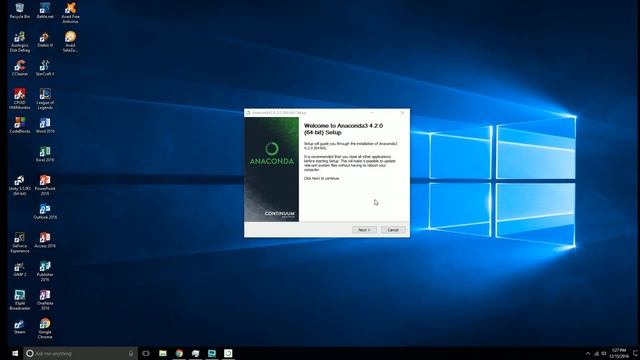The width and height of the screenshot is (640, 360).
Task: Show hidden system tray icons
Action: pos(588,353)
